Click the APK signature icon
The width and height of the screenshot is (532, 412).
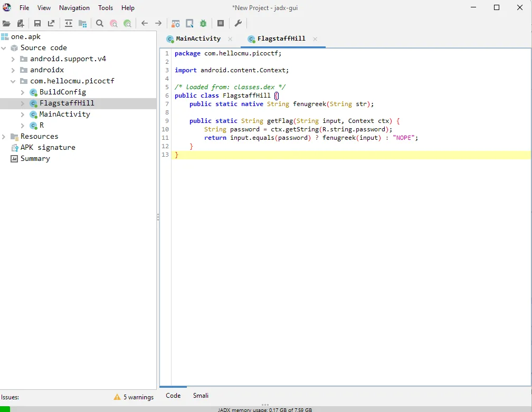click(14, 148)
